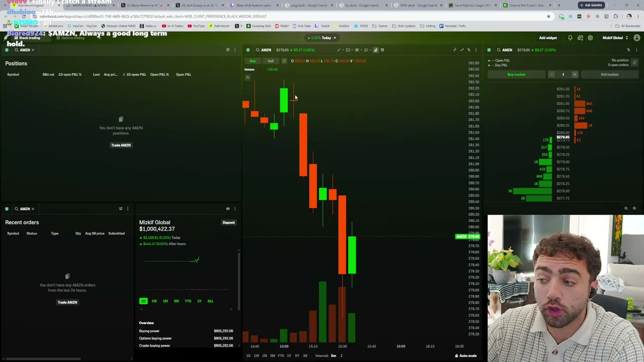Open the indicators function icon on chart
This screenshot has height=362, width=644.
454,50
